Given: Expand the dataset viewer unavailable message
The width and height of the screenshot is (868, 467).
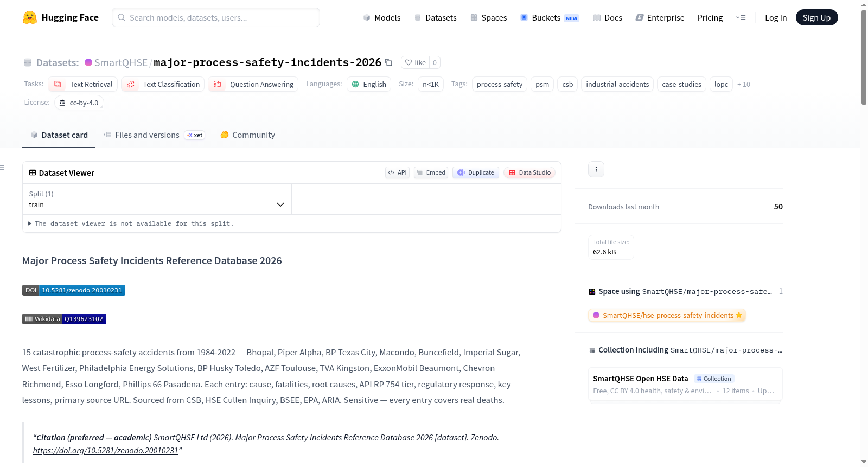Looking at the screenshot, I should (x=131, y=223).
